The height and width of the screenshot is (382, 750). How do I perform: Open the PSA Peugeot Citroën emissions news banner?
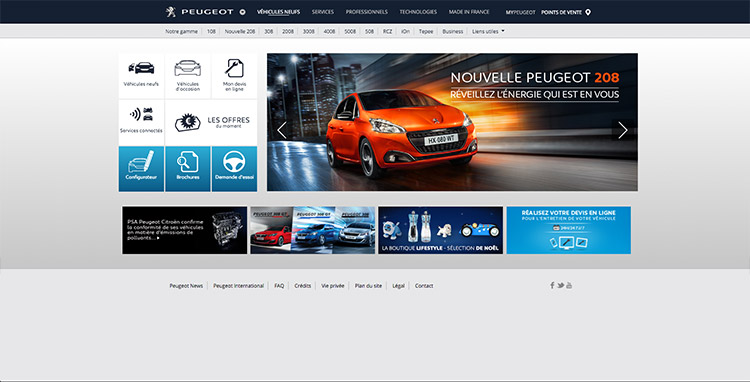[185, 230]
